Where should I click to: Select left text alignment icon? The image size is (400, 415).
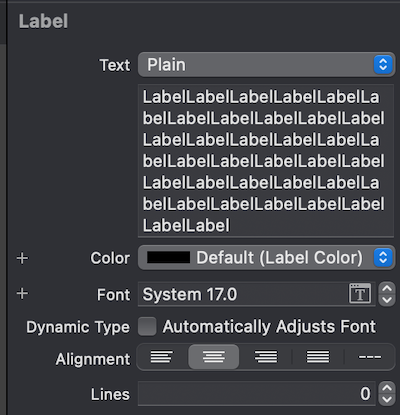coord(162,357)
